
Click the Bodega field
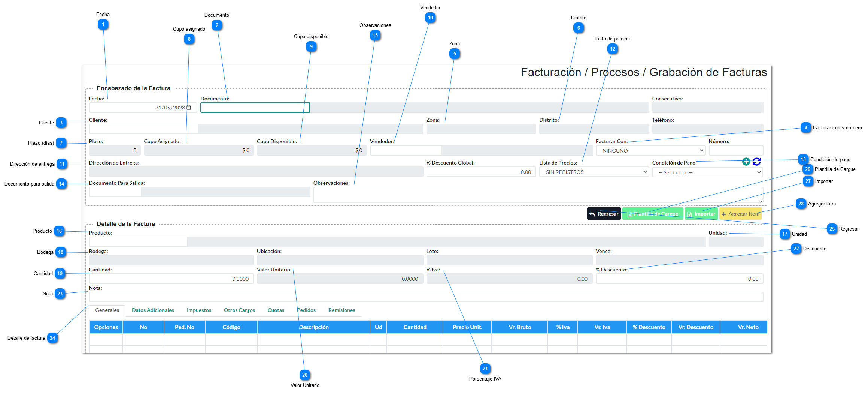pos(171,260)
